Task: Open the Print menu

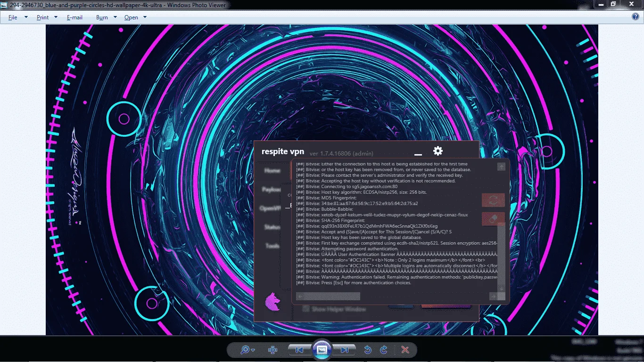Action: tap(42, 17)
